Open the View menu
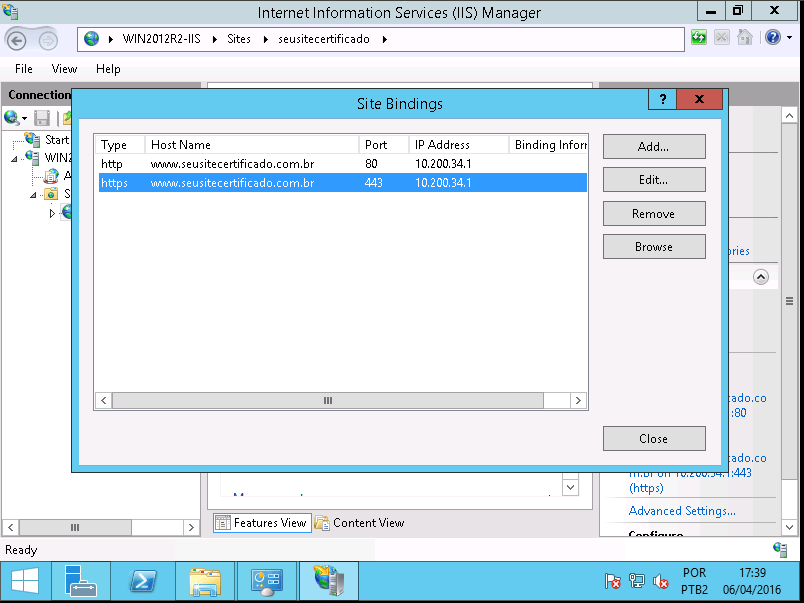Viewport: 804px width, 603px height. (x=64, y=69)
